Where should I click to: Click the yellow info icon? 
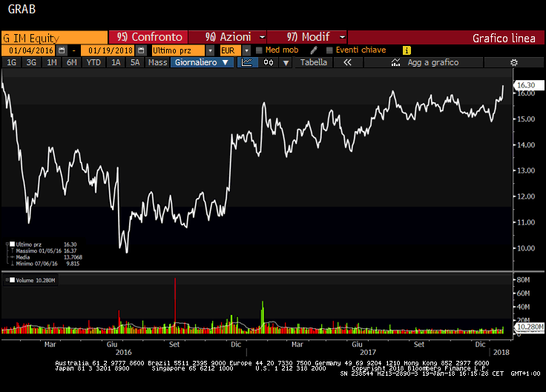tap(407, 50)
